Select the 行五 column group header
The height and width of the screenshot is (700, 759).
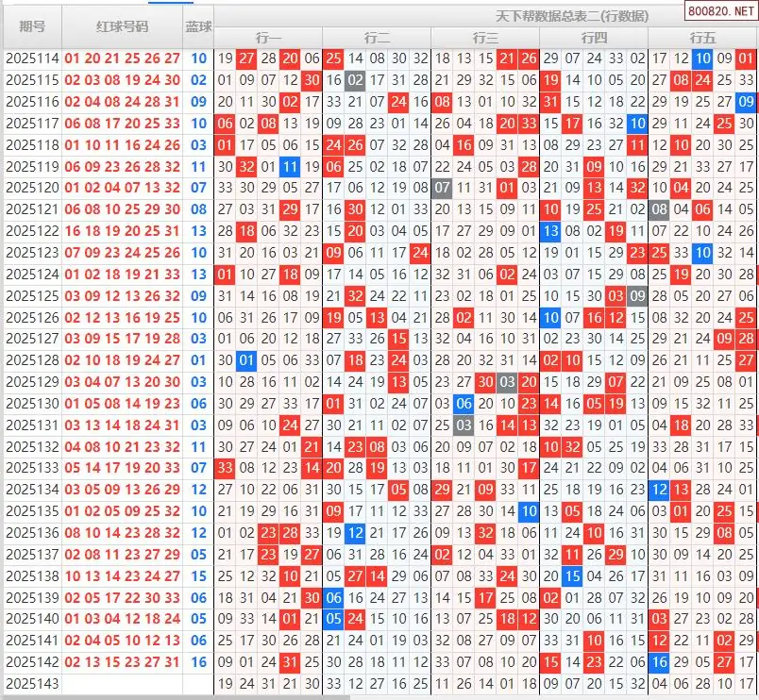(702, 38)
